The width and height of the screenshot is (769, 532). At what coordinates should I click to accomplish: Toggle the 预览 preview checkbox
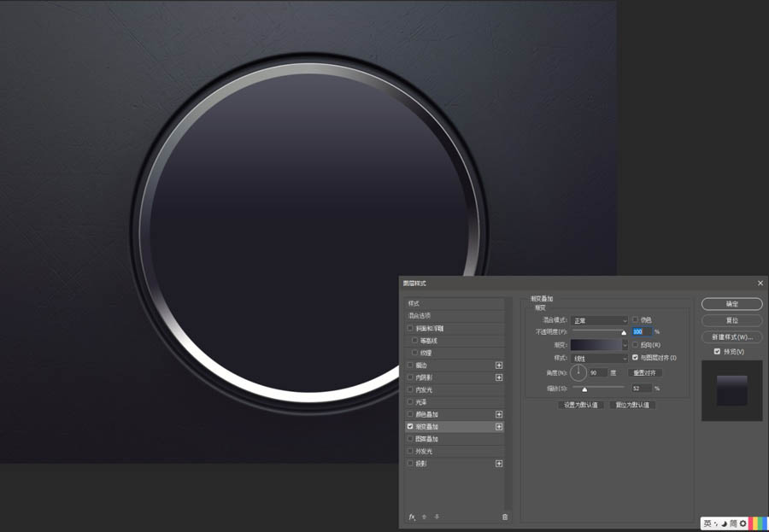717,351
